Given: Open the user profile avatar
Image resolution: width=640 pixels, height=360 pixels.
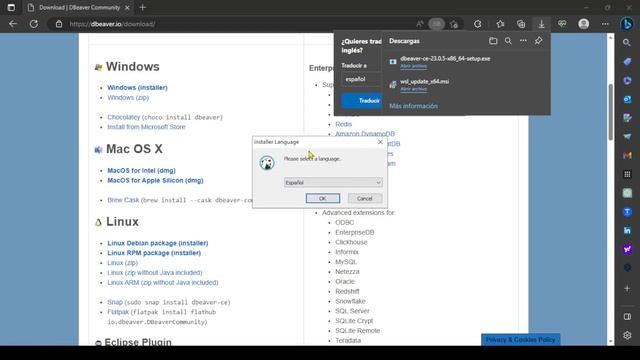Looking at the screenshot, I should [x=584, y=24].
